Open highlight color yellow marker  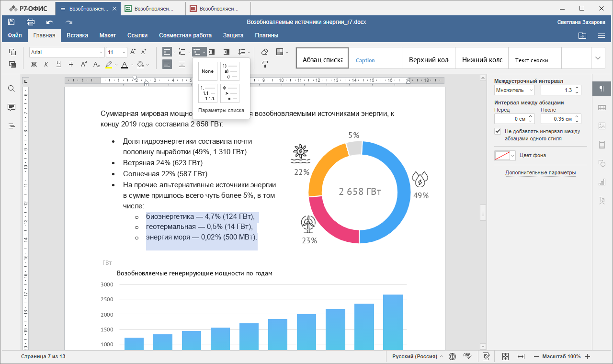[109, 64]
